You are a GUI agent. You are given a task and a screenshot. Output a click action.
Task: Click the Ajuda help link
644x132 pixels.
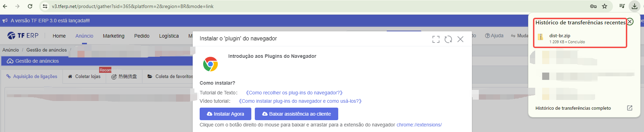[x=494, y=36]
